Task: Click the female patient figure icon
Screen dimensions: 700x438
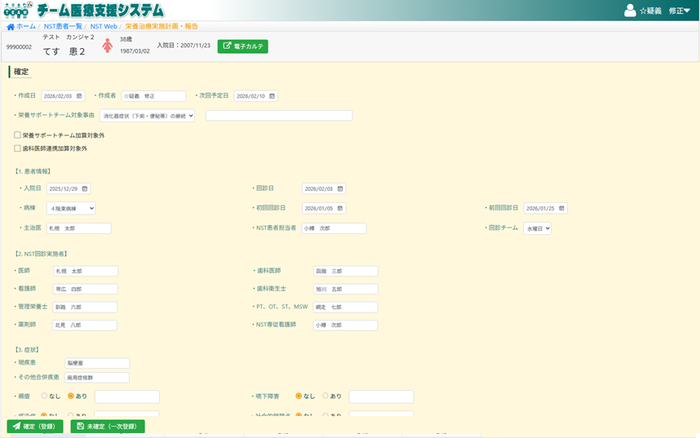Action: click(108, 46)
